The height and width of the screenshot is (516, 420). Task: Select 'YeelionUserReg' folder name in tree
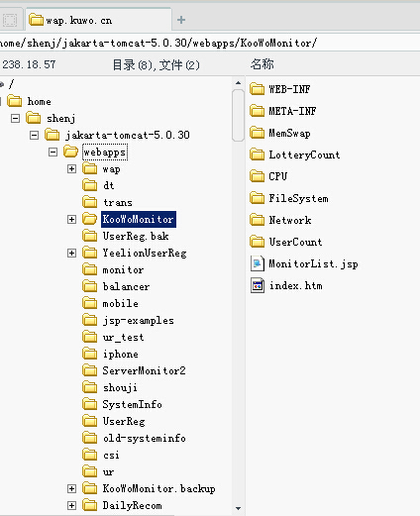click(145, 253)
